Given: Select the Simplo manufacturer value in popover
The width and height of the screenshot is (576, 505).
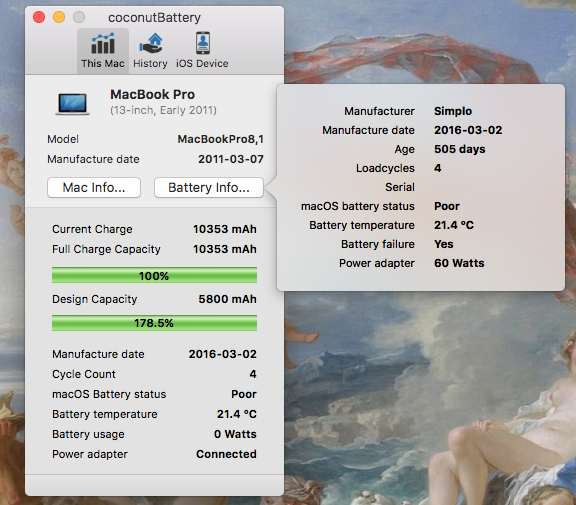Looking at the screenshot, I should [x=453, y=111].
